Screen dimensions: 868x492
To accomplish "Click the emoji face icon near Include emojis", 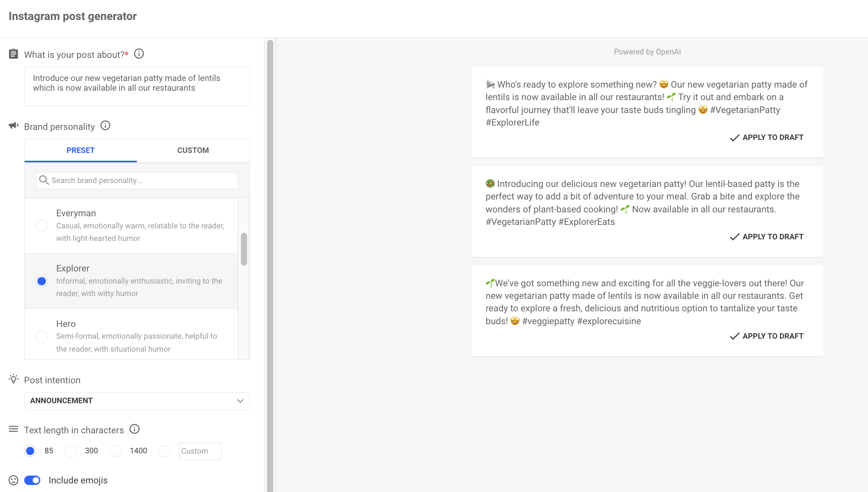I will 13,480.
